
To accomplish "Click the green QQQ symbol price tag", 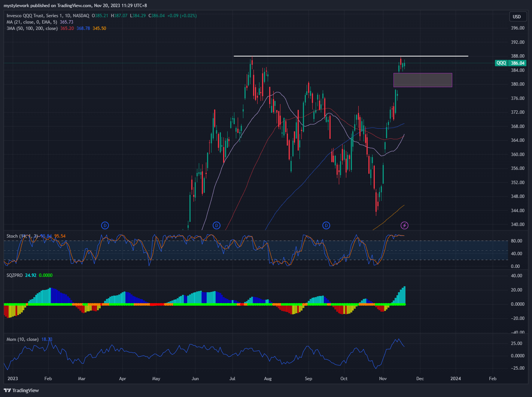I will [x=501, y=63].
